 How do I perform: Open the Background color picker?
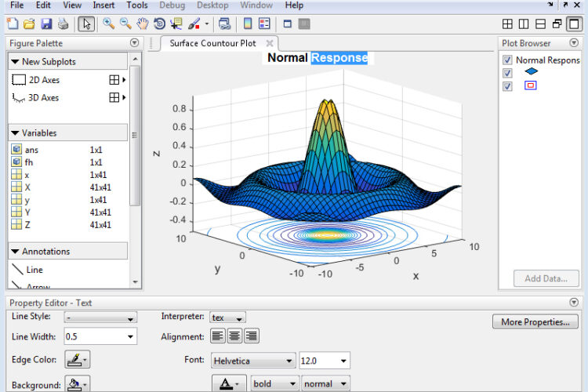[78, 384]
